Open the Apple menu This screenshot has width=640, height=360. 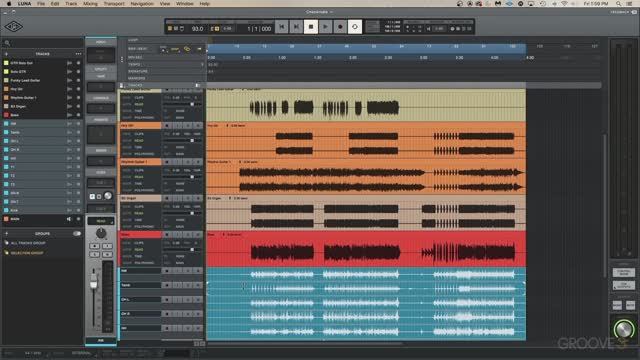[9, 4]
